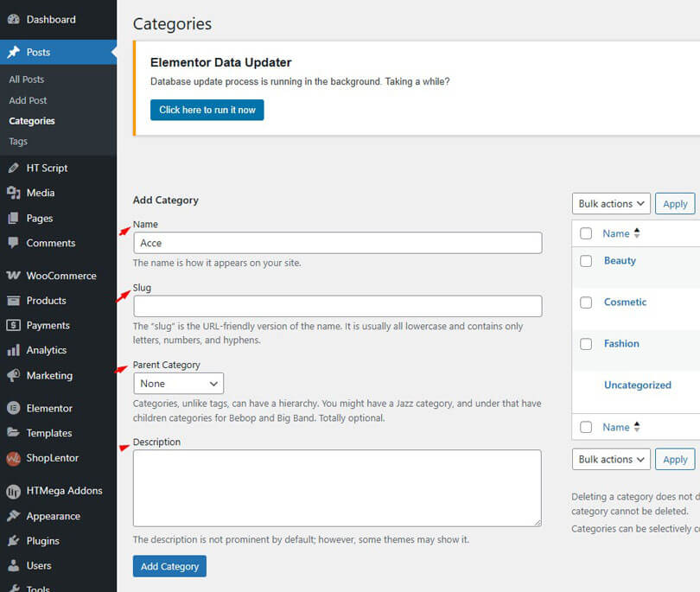This screenshot has height=592, width=700.
Task: Click the Analytics bar chart icon
Action: (x=13, y=350)
